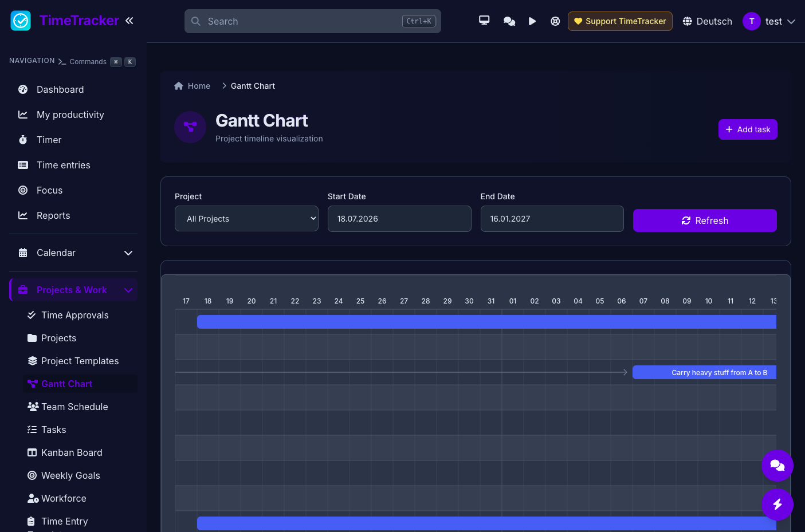805x532 pixels.
Task: Click the Projects & Work briefcase icon
Action: [23, 290]
